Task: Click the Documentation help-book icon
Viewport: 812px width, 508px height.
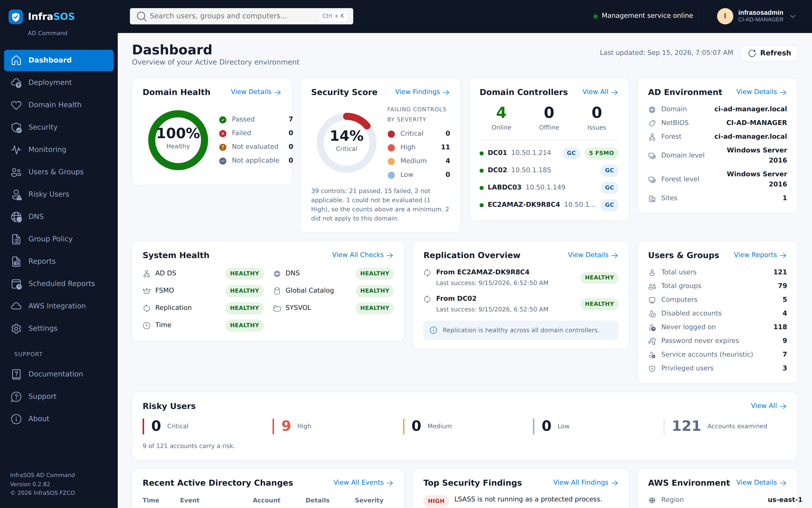Action: coord(16,374)
